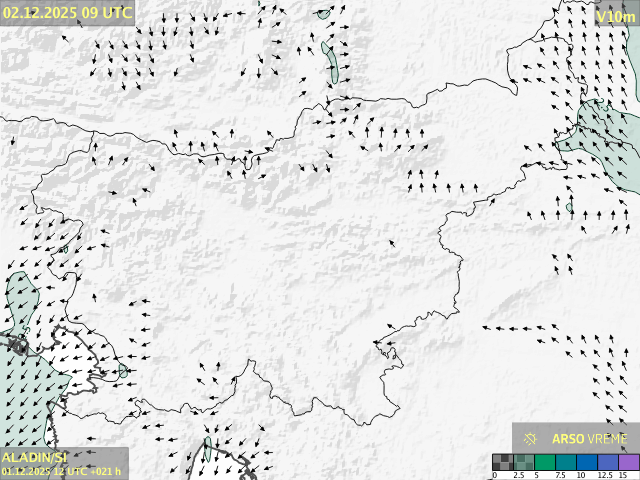Click the small green patch at bottom border
Viewport: 640px width, 480px height.
207,448
